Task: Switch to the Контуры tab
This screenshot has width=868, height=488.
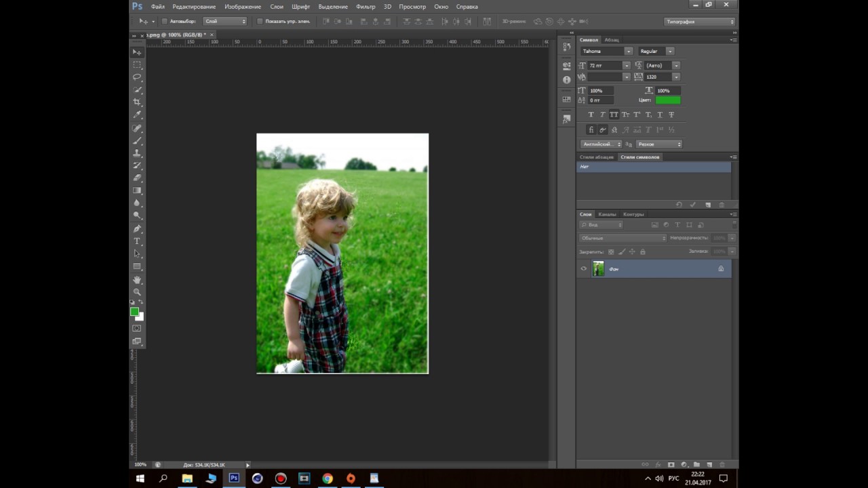Action: 633,214
